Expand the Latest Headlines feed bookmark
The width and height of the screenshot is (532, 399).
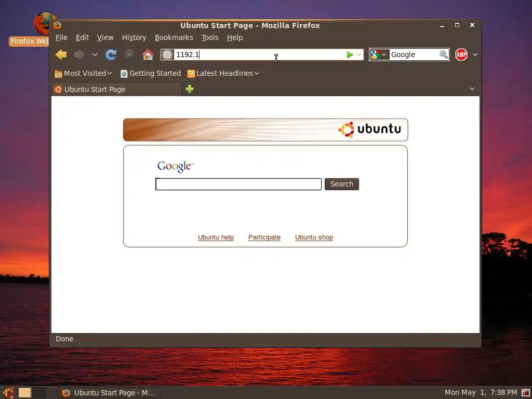(223, 73)
